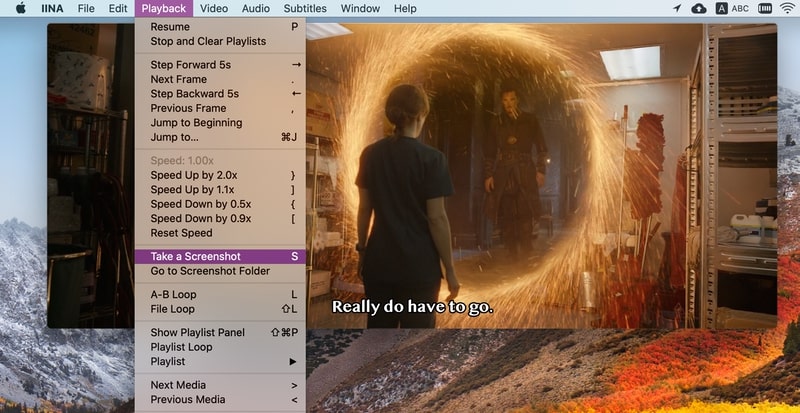Select Stop and Clear Playlists

[220, 41]
